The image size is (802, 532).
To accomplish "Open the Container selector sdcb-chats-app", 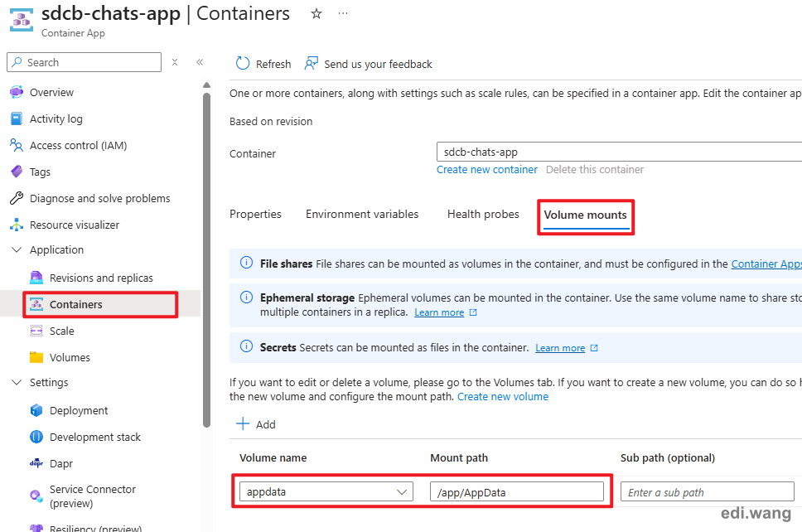I will [619, 152].
